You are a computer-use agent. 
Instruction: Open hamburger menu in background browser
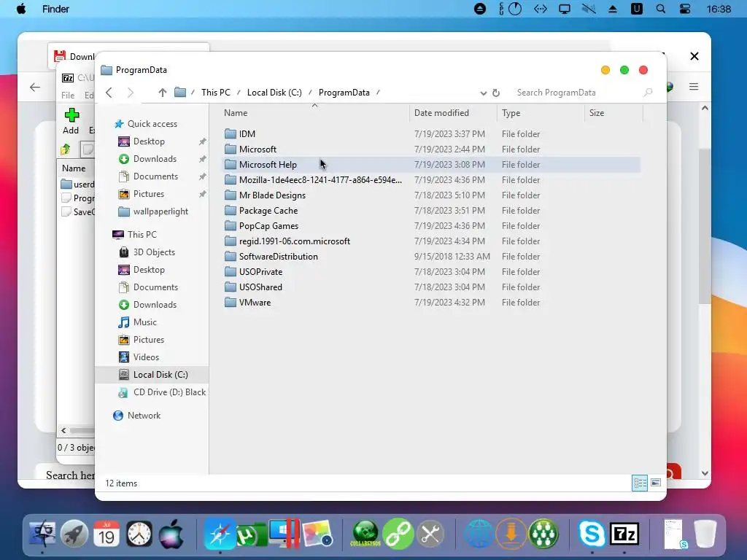pyautogui.click(x=694, y=87)
